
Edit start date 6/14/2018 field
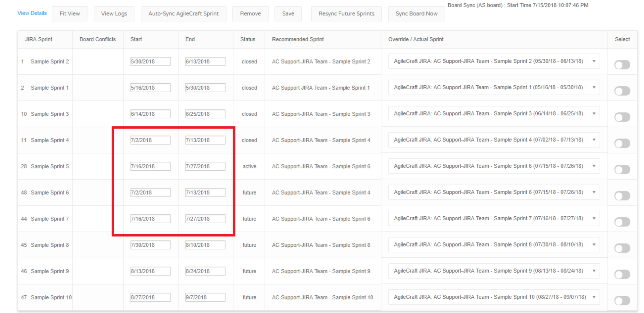pyautogui.click(x=150, y=114)
